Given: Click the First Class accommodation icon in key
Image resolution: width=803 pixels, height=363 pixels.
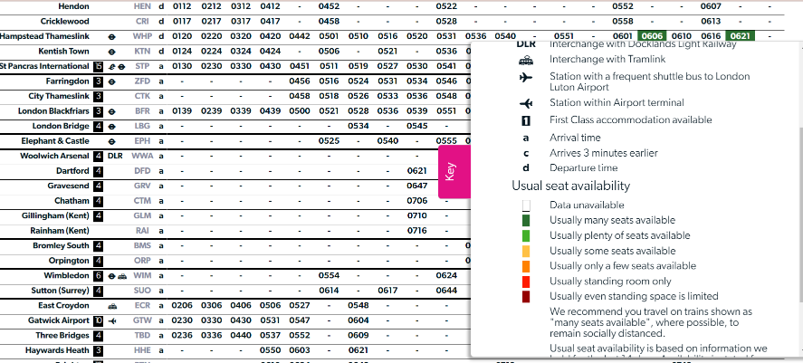Looking at the screenshot, I should pos(526,121).
